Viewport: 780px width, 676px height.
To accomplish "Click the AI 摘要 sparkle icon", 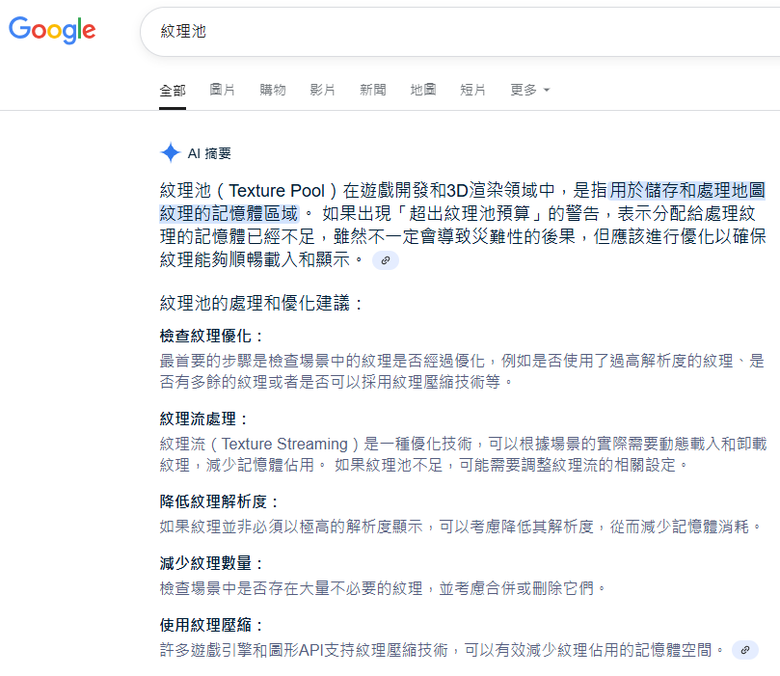I will click(x=170, y=152).
